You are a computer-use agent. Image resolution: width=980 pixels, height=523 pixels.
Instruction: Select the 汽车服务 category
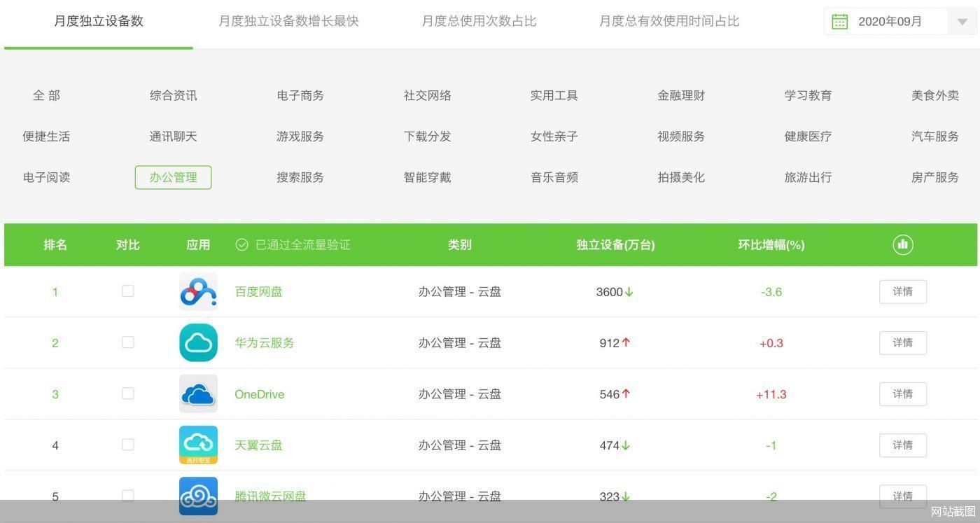[x=935, y=137]
